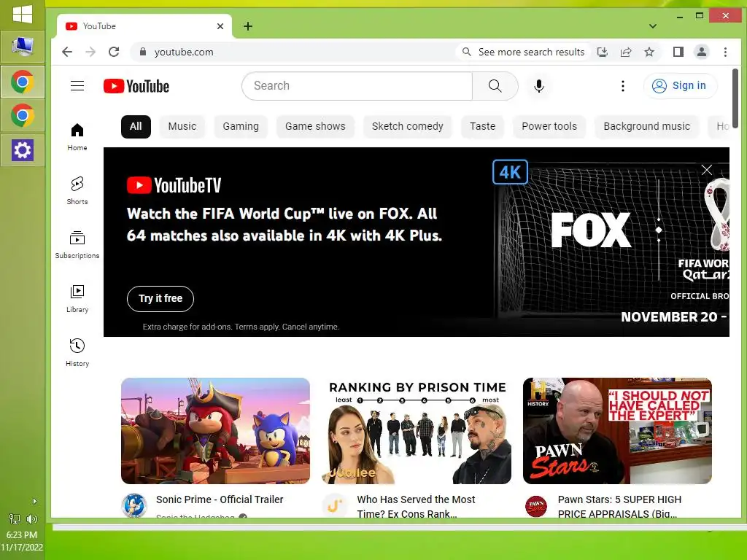Open Pawn Stars 5 SUPER HIGH title
Viewport: 747px width, 560px height.
[x=619, y=507]
